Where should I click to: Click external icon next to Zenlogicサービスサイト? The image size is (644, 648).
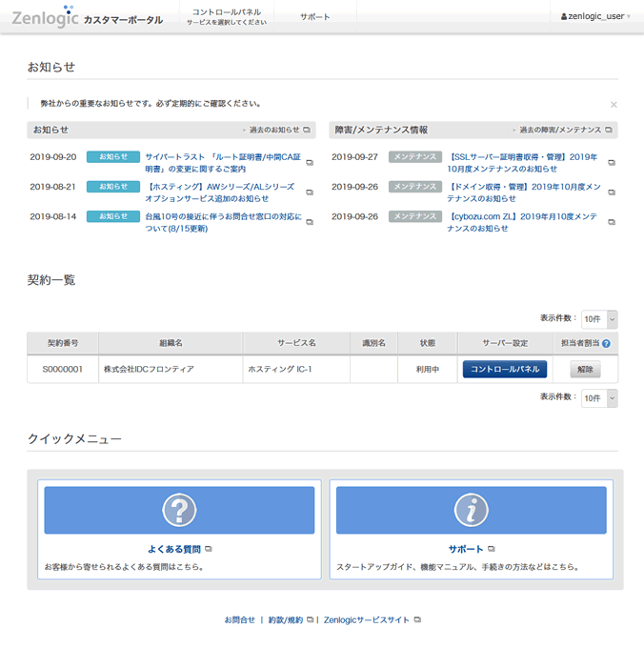click(x=417, y=619)
